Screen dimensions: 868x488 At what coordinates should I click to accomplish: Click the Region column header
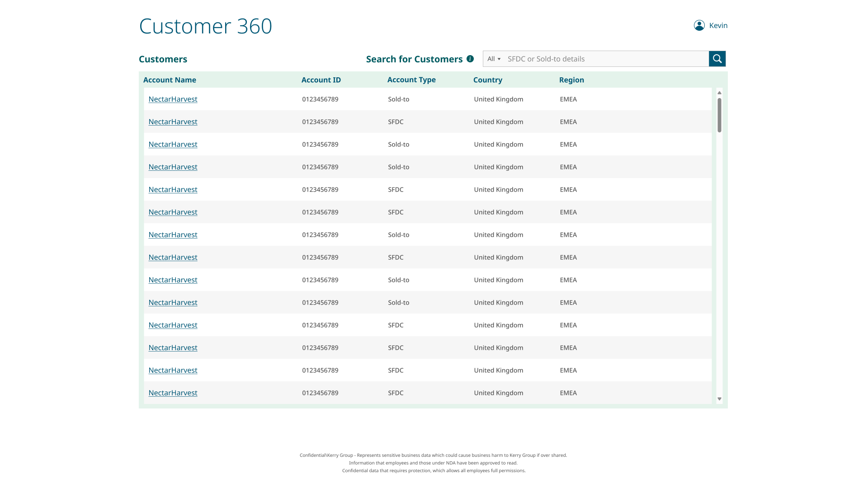click(x=571, y=80)
